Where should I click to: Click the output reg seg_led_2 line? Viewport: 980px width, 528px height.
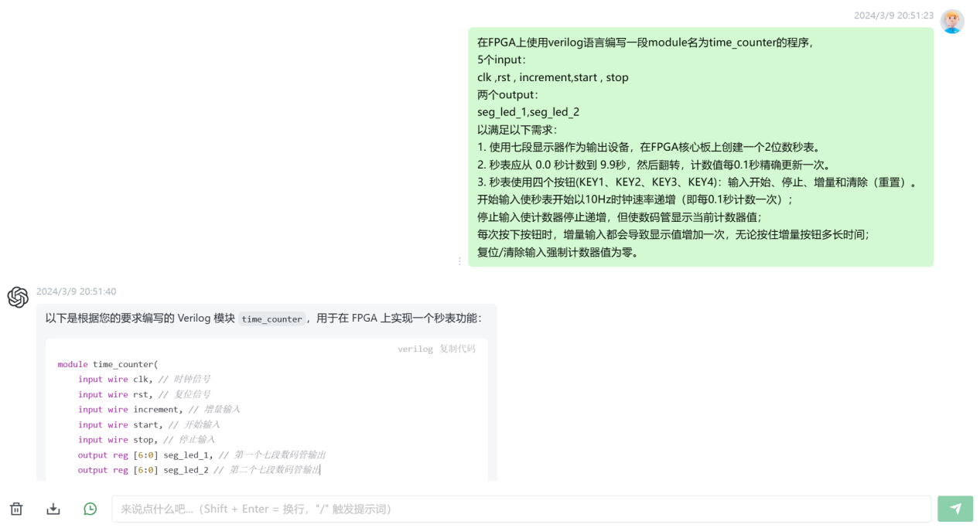[x=199, y=470]
